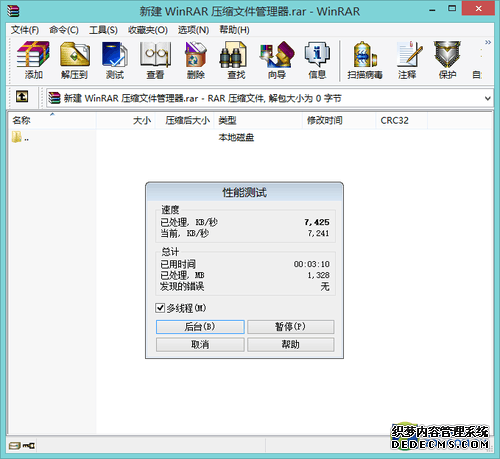
Task: Click the WinRAR title bar icon
Action: pyautogui.click(x=13, y=10)
